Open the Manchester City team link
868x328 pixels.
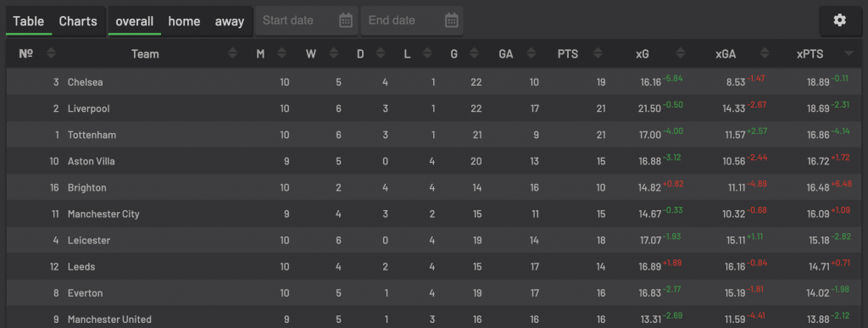pos(103,214)
